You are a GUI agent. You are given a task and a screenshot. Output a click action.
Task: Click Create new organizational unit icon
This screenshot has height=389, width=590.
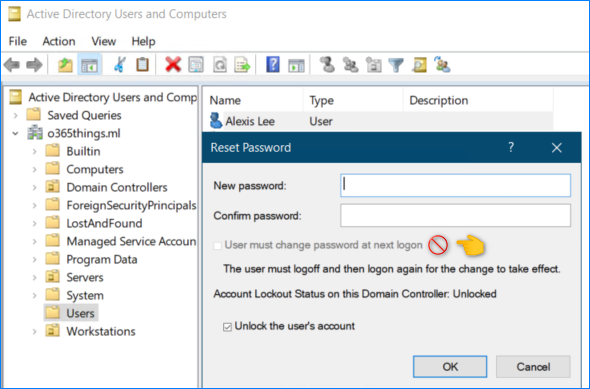coord(373,65)
